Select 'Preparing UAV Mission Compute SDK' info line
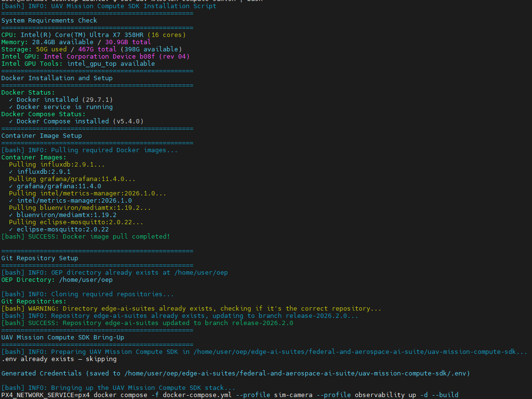 point(264,352)
